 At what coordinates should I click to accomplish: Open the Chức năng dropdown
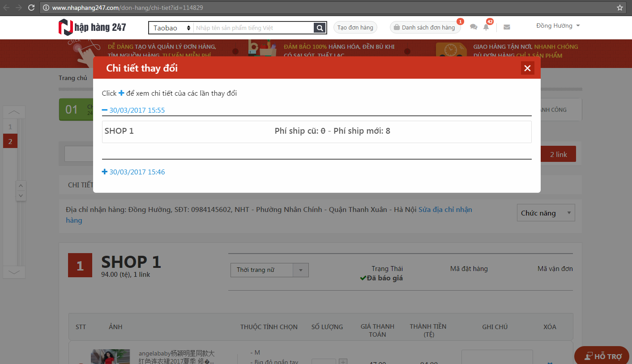click(546, 213)
